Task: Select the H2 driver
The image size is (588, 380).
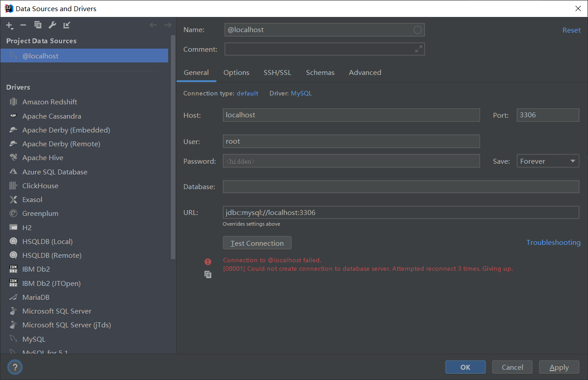Action: [x=84, y=227]
